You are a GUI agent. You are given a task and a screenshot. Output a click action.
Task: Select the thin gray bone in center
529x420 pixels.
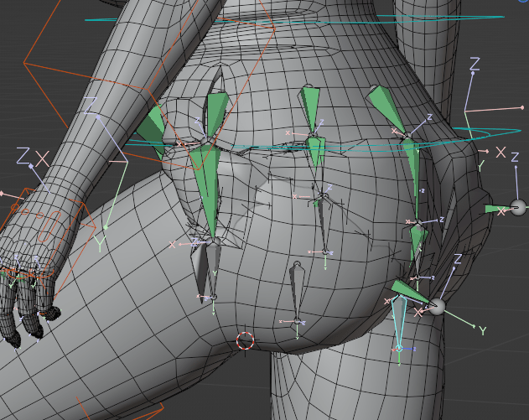click(x=321, y=222)
